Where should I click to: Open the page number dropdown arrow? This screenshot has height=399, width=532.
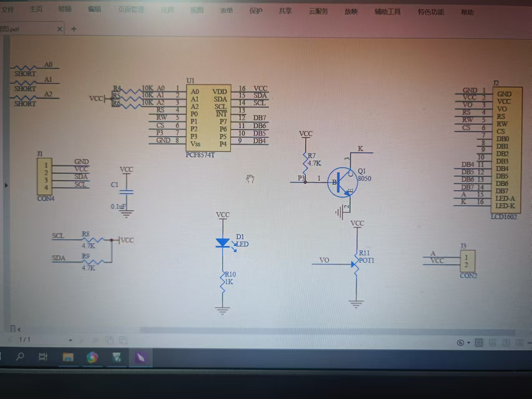70,340
